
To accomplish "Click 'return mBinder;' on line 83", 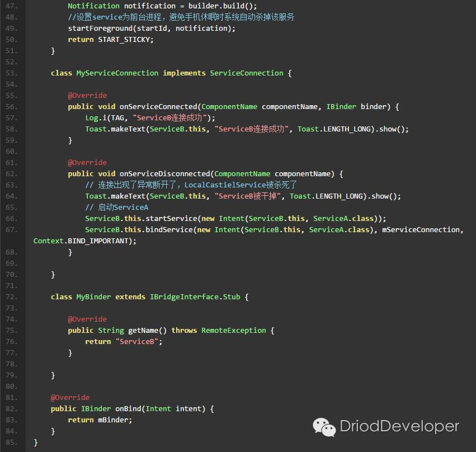I will (x=100, y=420).
